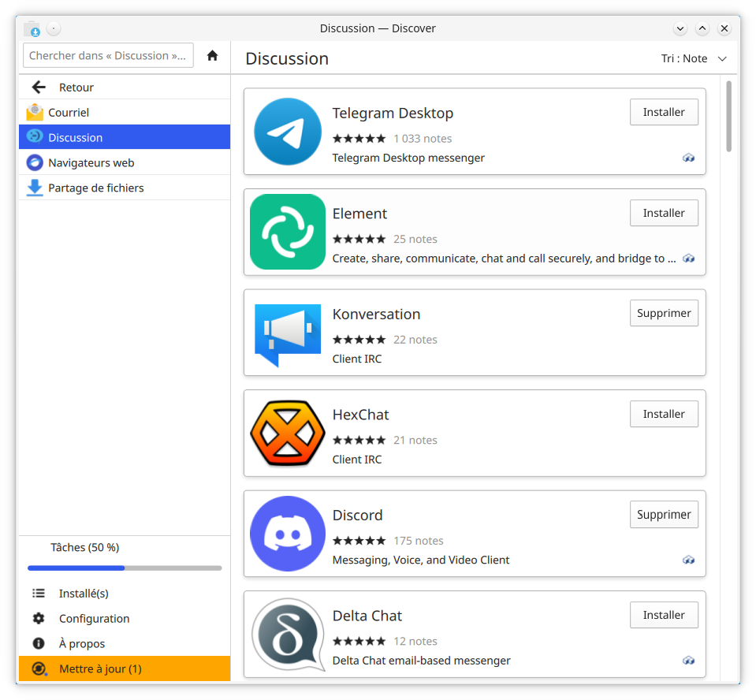Click the source badge icon on Discord card
The height and width of the screenshot is (700, 756).
[688, 560]
